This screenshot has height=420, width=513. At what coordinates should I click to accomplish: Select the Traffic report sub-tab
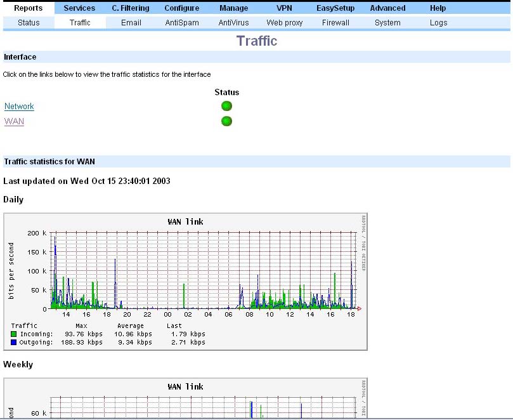[80, 23]
